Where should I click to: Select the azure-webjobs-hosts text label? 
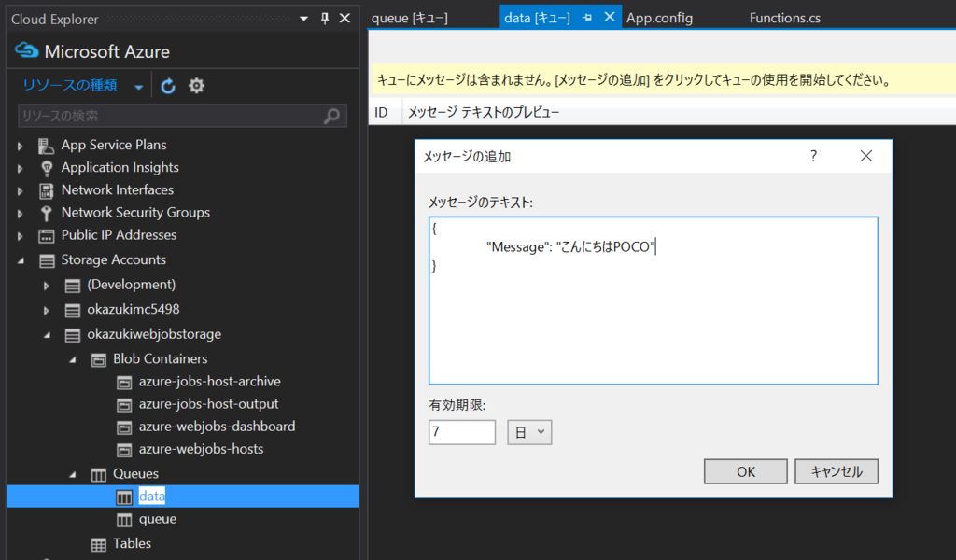[x=202, y=449]
